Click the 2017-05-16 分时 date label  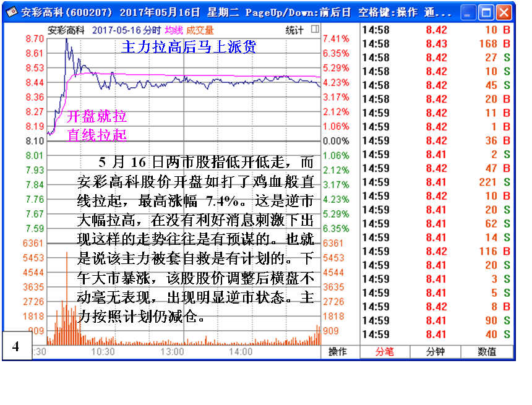(126, 30)
